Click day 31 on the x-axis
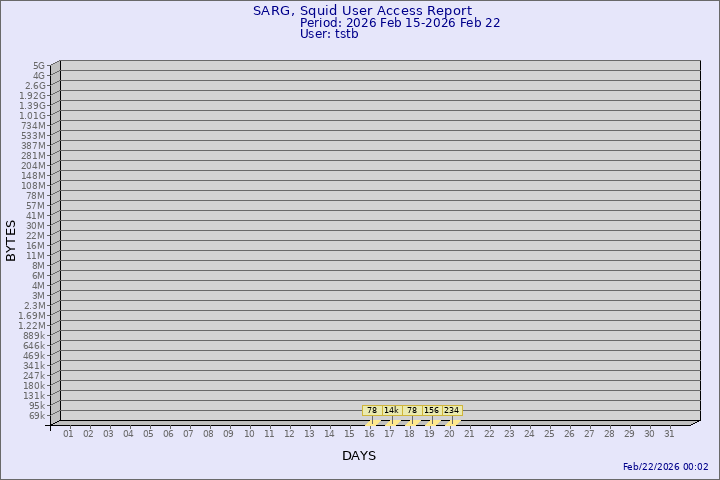Image resolution: width=720 pixels, height=480 pixels. click(669, 434)
